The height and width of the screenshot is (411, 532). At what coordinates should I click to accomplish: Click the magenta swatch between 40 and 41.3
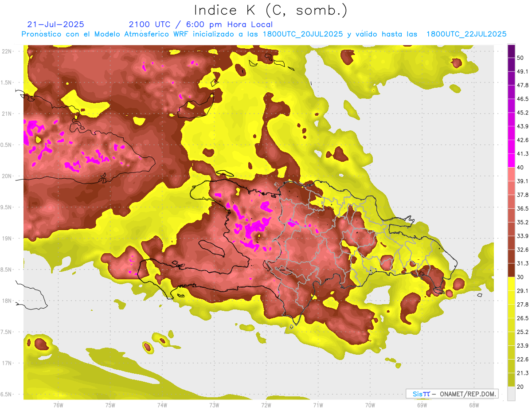pos(511,160)
